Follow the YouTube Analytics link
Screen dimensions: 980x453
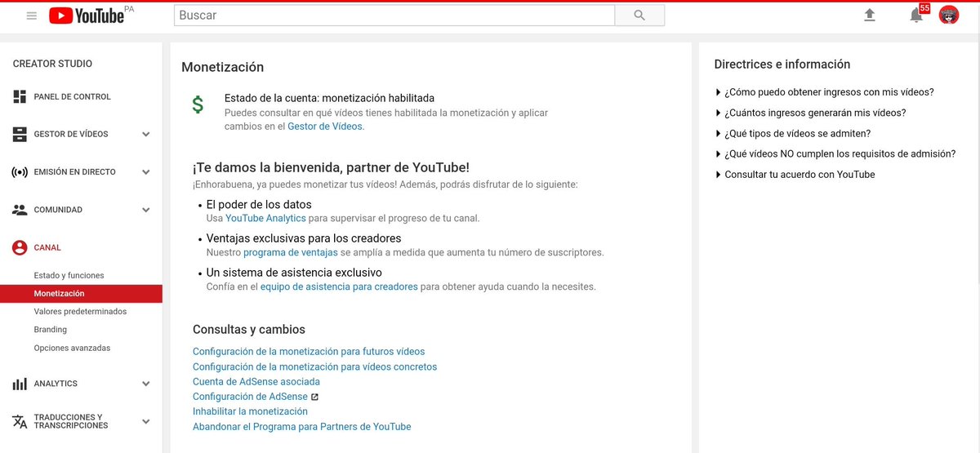pyautogui.click(x=265, y=219)
